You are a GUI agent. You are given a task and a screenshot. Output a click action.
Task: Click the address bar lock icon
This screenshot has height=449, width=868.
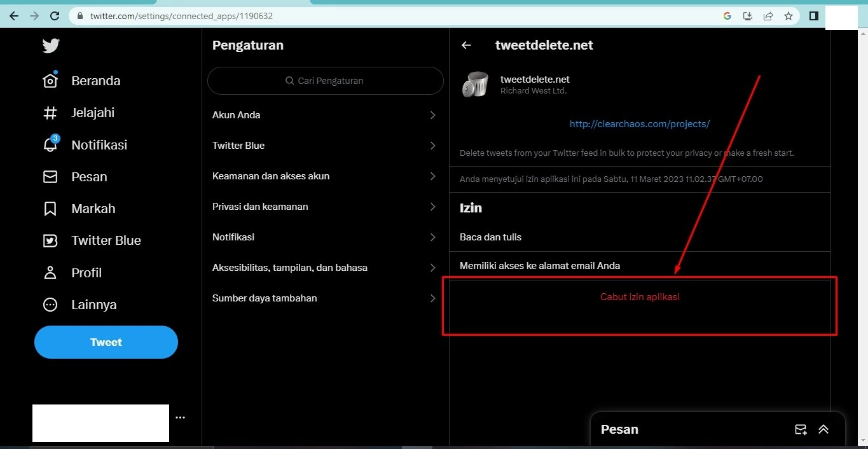pyautogui.click(x=80, y=16)
